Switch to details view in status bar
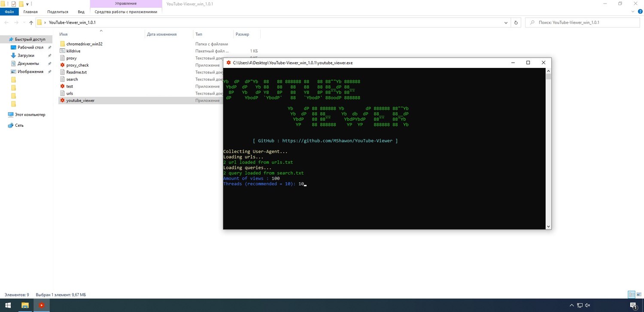The height and width of the screenshot is (312, 644). (x=632, y=295)
